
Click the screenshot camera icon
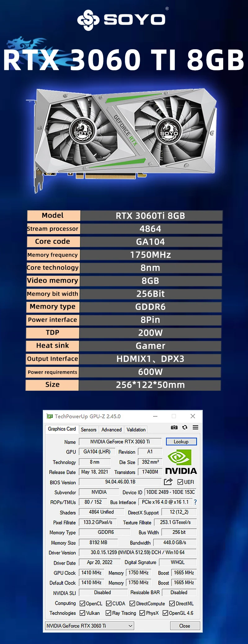click(x=174, y=427)
